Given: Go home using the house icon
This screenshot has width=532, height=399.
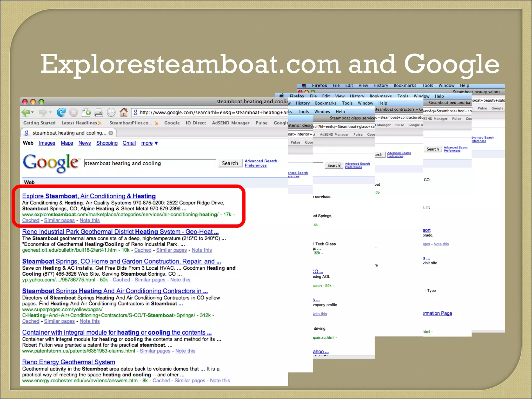Looking at the screenshot, I should 124,112.
